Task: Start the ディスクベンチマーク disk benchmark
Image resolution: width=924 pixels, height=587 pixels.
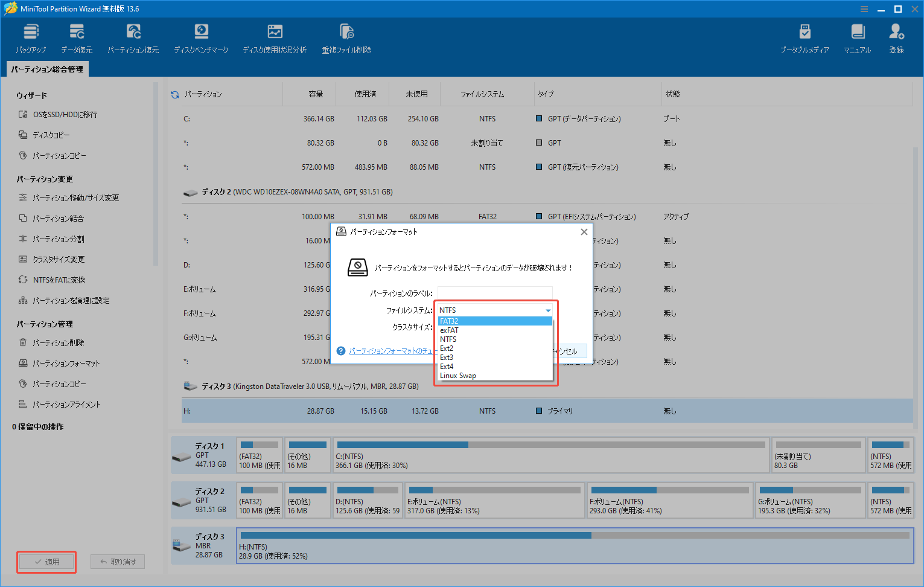Action: point(201,37)
